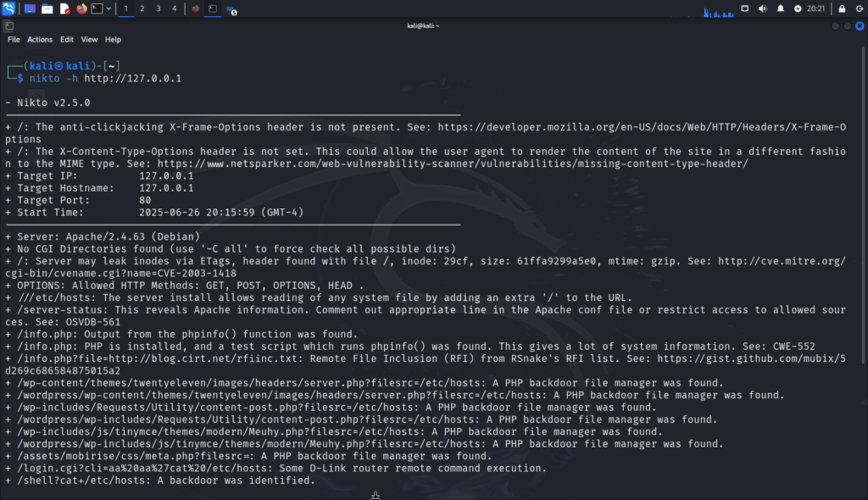Select the running terminal window in taskbar
Image resolution: width=868 pixels, height=500 pixels.
[x=213, y=8]
